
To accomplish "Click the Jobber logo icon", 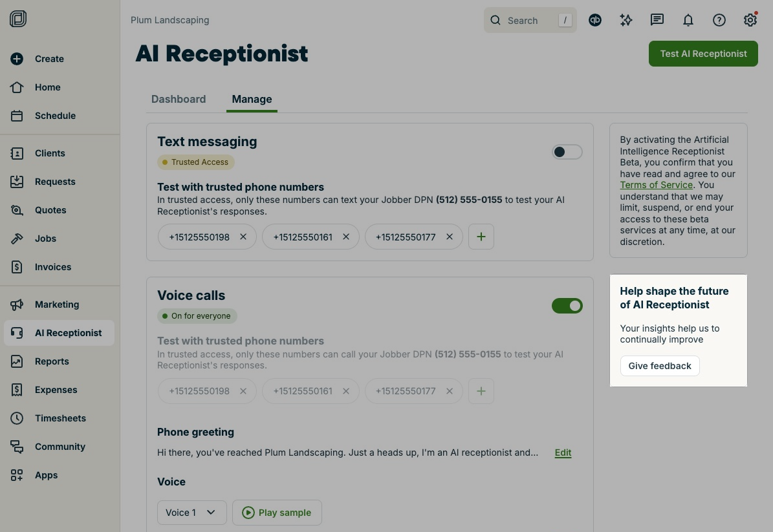I will pyautogui.click(x=18, y=19).
